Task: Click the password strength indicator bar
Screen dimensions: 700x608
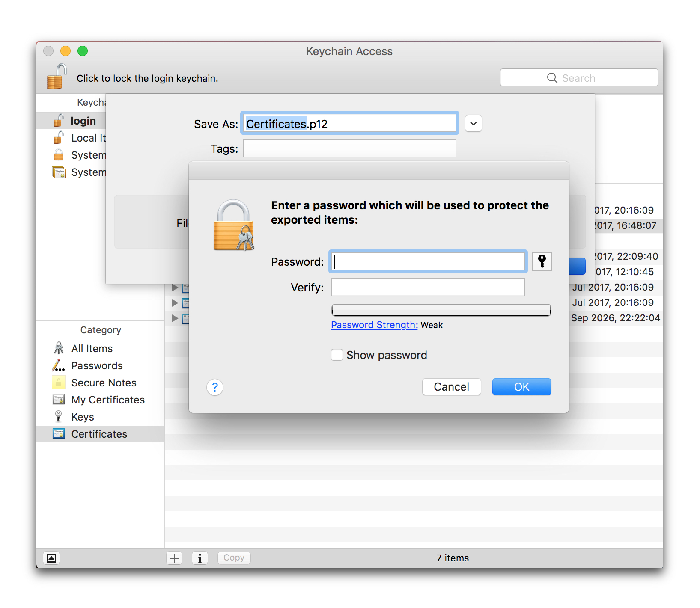Action: click(x=441, y=310)
